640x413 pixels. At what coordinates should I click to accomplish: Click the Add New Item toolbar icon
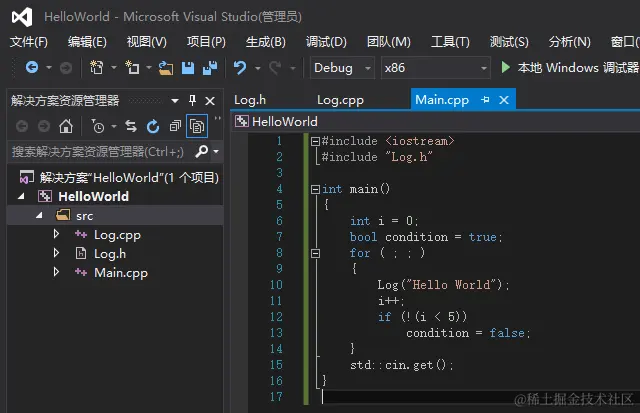(x=132, y=67)
